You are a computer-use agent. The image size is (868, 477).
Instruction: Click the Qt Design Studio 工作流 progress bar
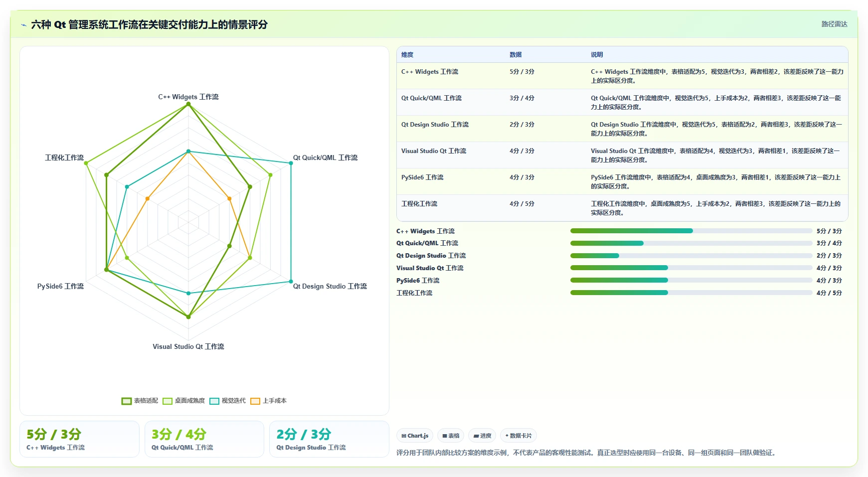coord(692,256)
